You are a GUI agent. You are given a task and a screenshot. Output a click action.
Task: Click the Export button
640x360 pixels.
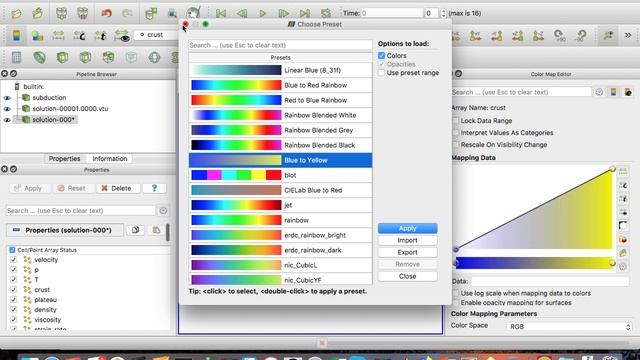[407, 252]
